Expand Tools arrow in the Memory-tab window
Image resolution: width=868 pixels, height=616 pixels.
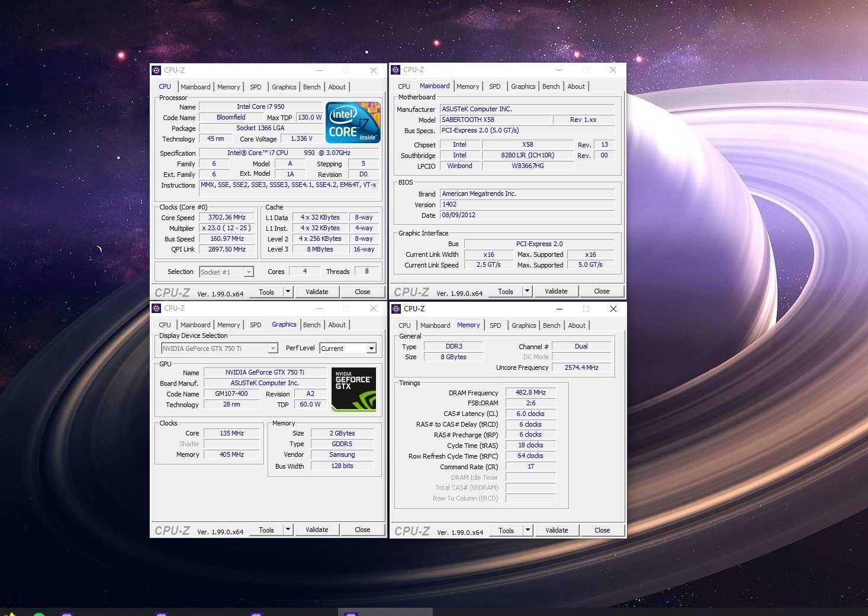[x=528, y=530]
